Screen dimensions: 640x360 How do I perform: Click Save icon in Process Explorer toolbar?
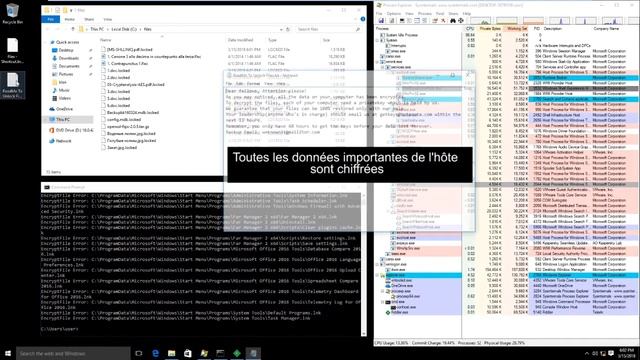click(381, 20)
